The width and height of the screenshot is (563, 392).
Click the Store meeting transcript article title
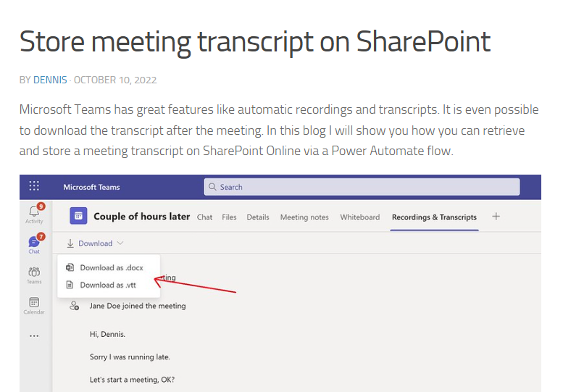[255, 42]
